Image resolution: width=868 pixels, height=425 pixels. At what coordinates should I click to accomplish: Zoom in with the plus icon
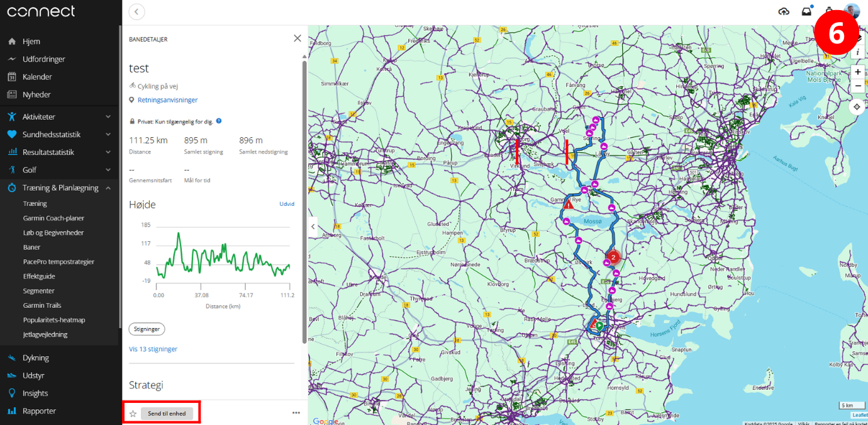coord(858,72)
